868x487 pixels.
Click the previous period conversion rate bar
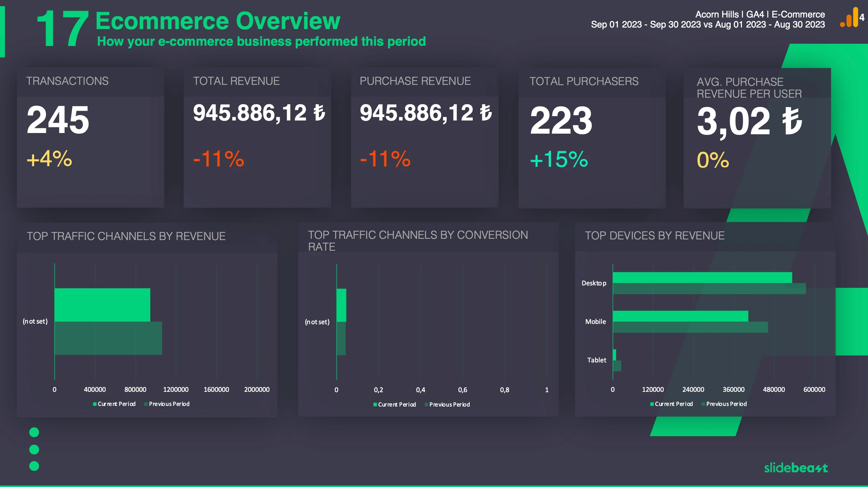coord(341,338)
